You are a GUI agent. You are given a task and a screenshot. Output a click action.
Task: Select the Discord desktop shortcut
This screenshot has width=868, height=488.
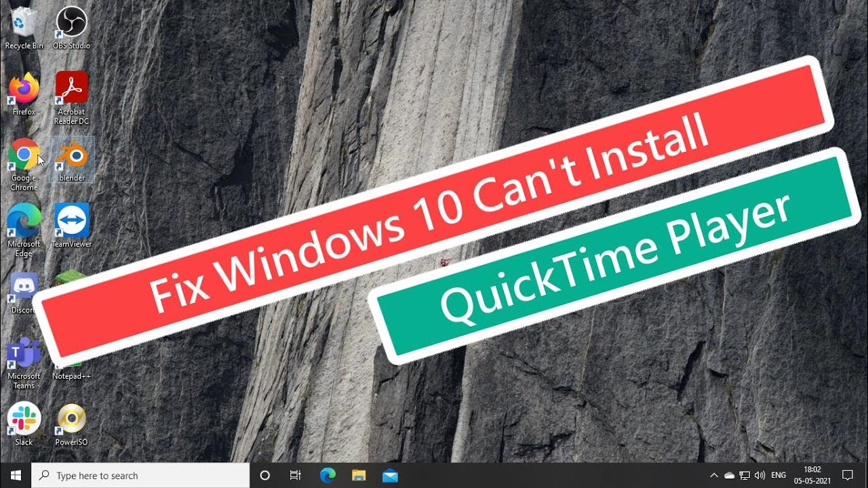click(24, 292)
